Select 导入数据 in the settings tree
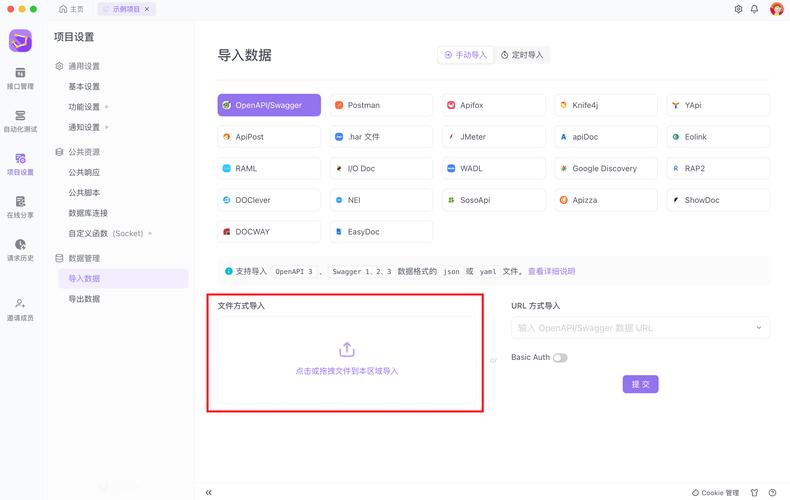Viewport: 790px width, 500px height. click(x=123, y=278)
